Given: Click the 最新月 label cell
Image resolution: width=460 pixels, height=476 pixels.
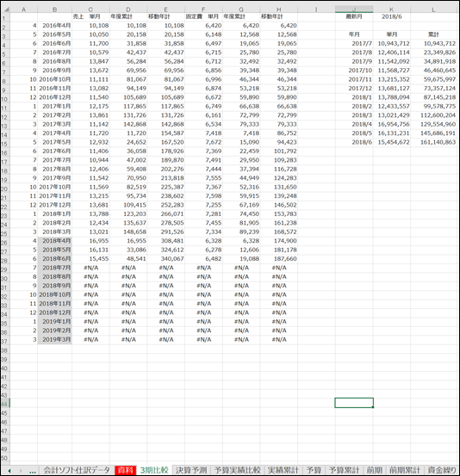Looking at the screenshot, I should click(x=354, y=16).
